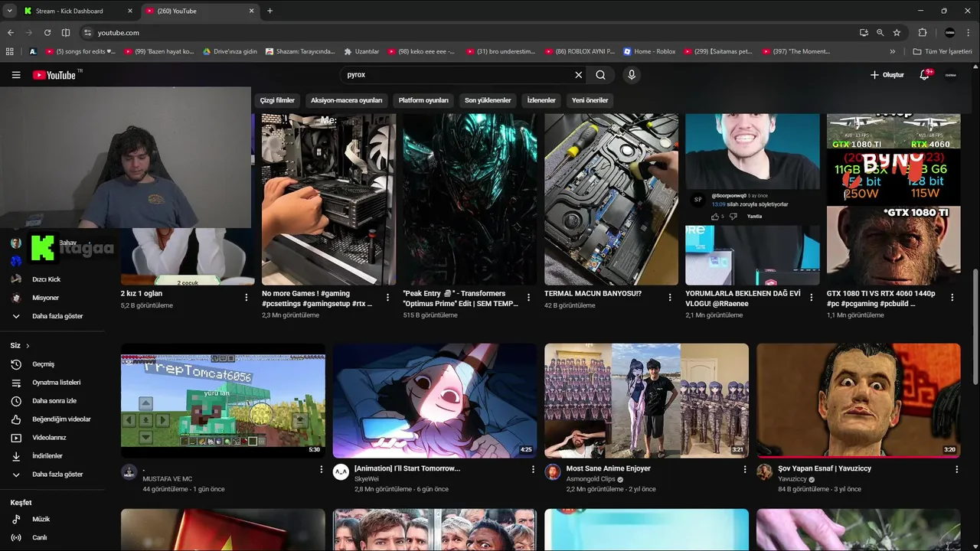
Task: Open Chrome three-dot menu
Action: [x=969, y=33]
